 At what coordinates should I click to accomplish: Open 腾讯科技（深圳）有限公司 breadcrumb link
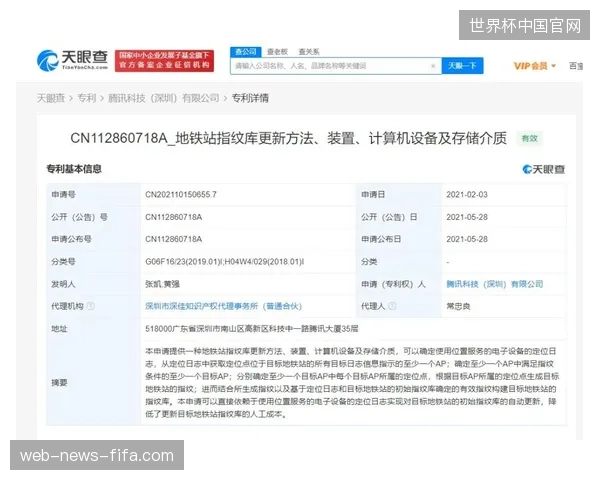(164, 98)
